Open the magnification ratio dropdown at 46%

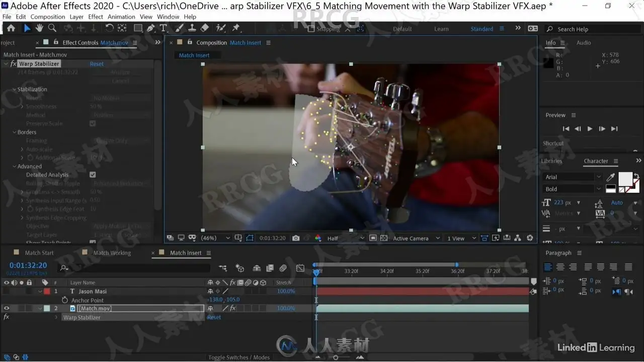point(215,238)
